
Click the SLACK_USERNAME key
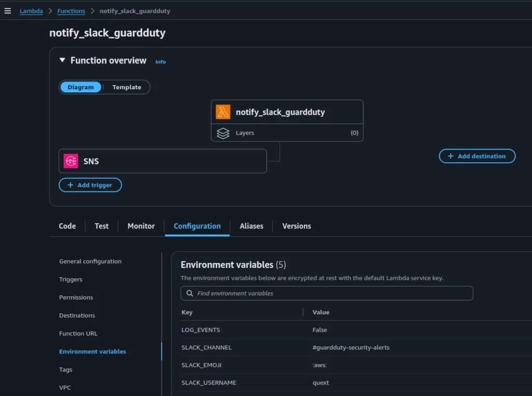pyautogui.click(x=209, y=383)
